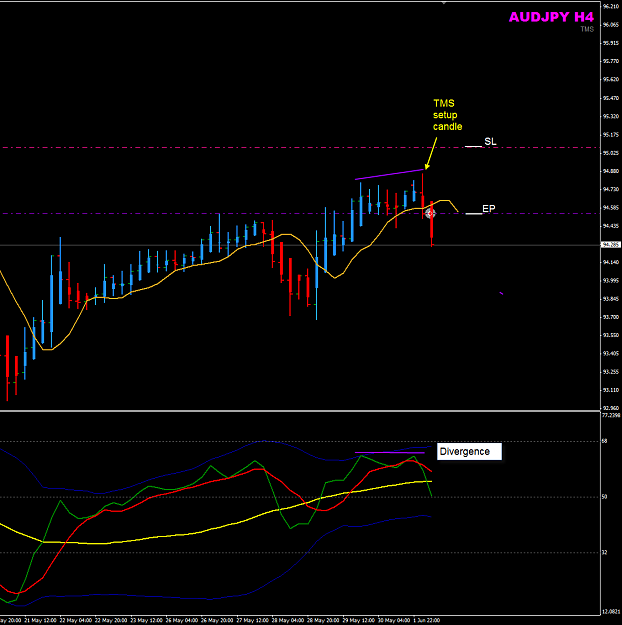Click the grey TMS label under the title
The width and height of the screenshot is (622, 625).
(x=587, y=29)
